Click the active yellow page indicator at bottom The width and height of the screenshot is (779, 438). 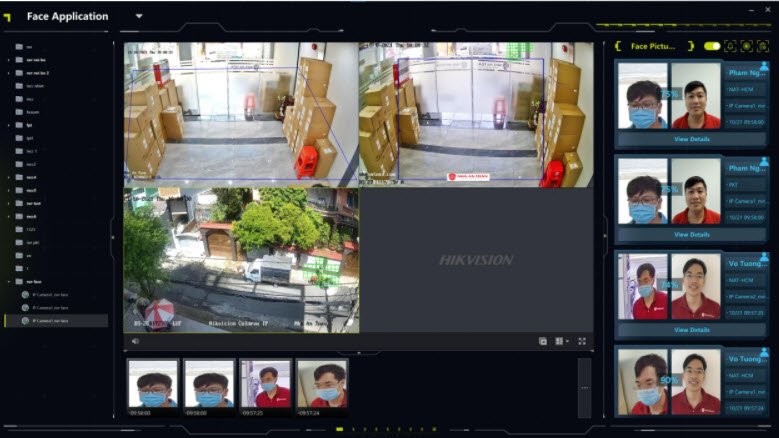click(339, 429)
